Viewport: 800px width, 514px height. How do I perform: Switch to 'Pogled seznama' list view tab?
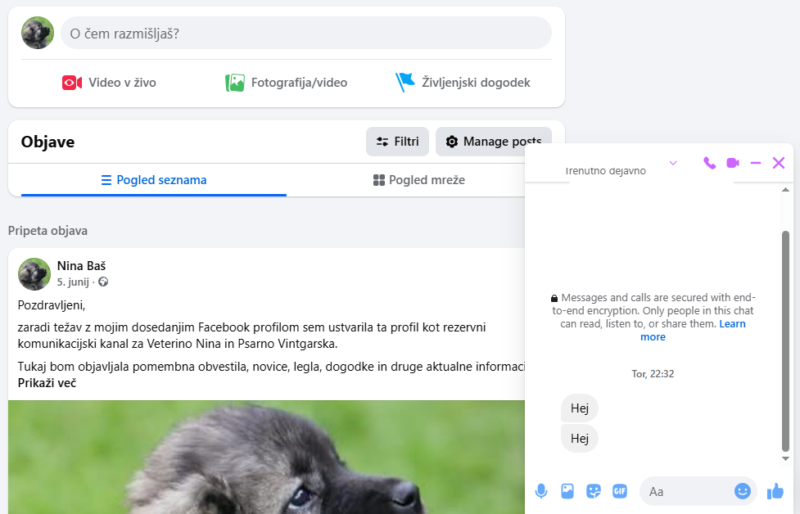pos(154,180)
